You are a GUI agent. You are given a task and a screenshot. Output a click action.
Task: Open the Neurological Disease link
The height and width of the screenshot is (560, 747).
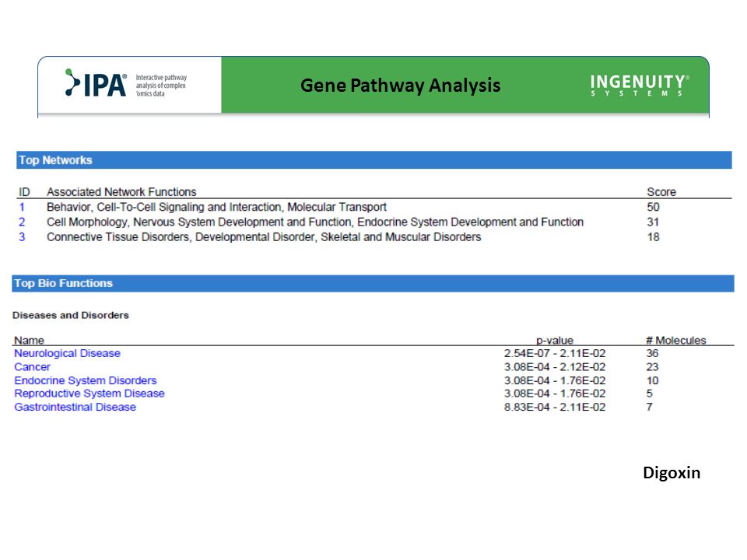point(67,353)
